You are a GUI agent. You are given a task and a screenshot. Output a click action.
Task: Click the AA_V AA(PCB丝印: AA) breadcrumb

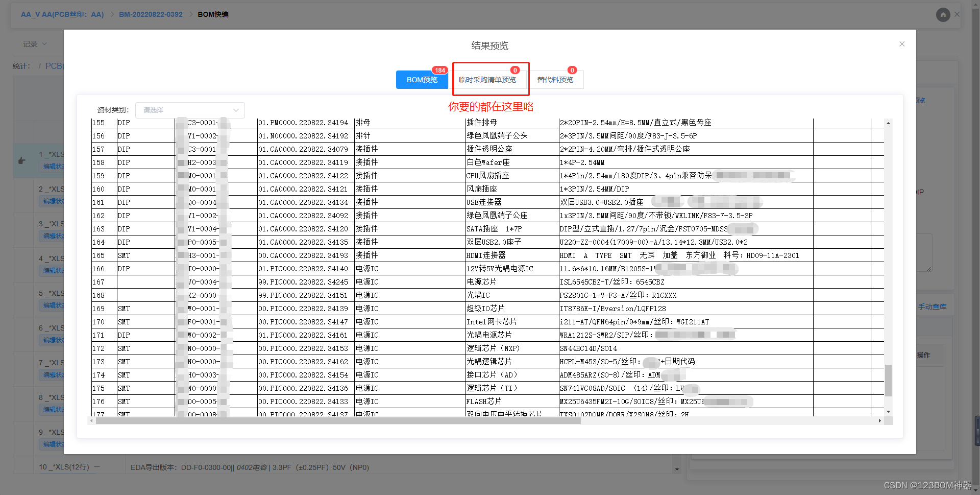(62, 14)
